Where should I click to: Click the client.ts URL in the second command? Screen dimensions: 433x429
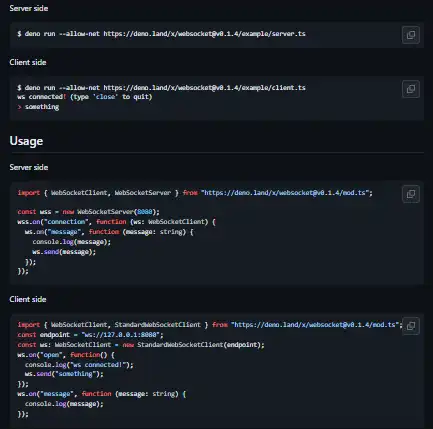point(204,88)
